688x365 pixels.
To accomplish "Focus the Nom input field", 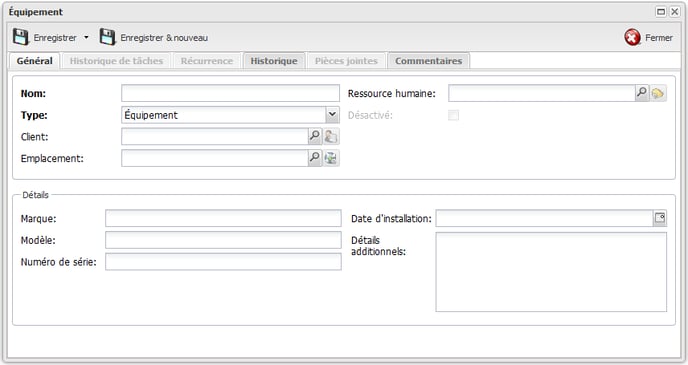I will point(230,93).
